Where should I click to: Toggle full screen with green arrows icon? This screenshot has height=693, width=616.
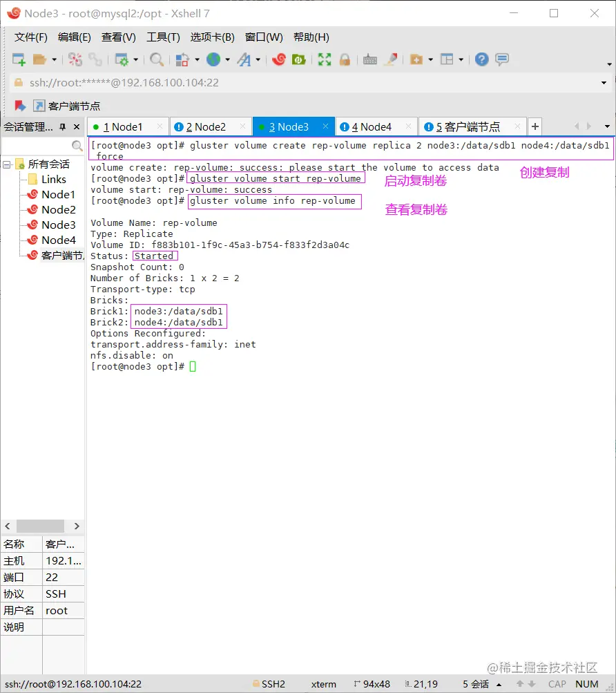(x=325, y=59)
